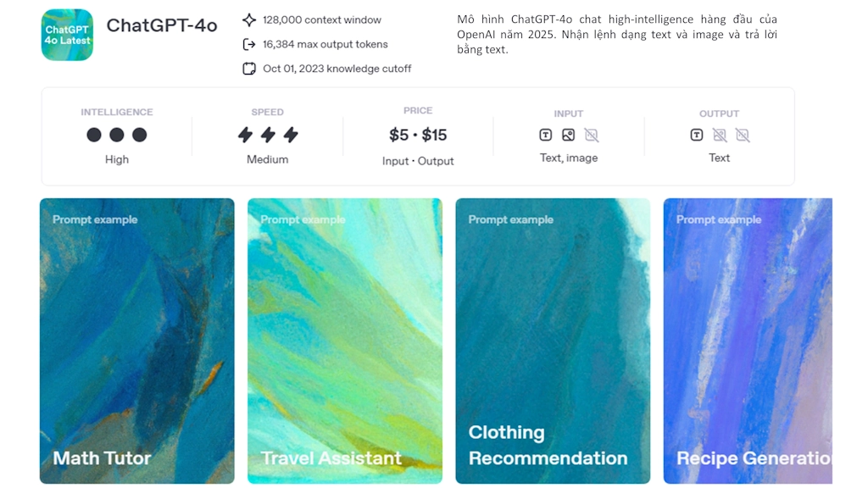The image size is (868, 488).
Task: Click the ChatGPT 4o Latest model logo
Action: pos(67,34)
